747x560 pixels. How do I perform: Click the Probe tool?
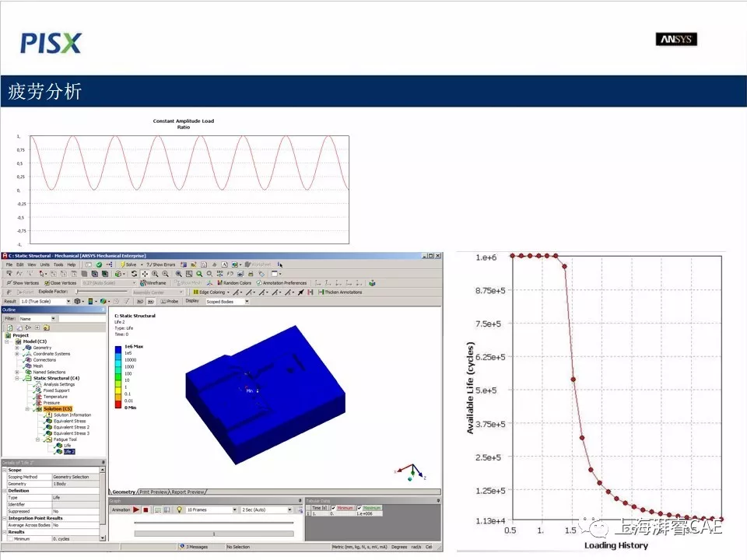pos(170,302)
